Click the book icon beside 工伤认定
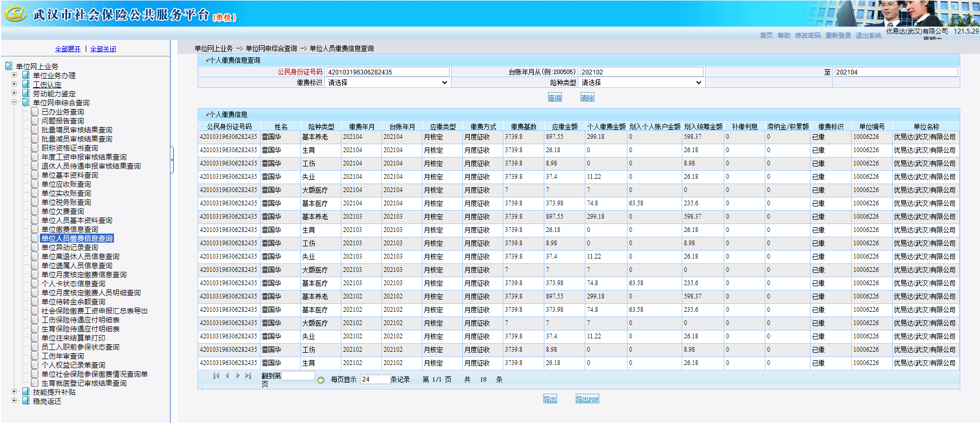This screenshot has width=980, height=423. [x=26, y=84]
